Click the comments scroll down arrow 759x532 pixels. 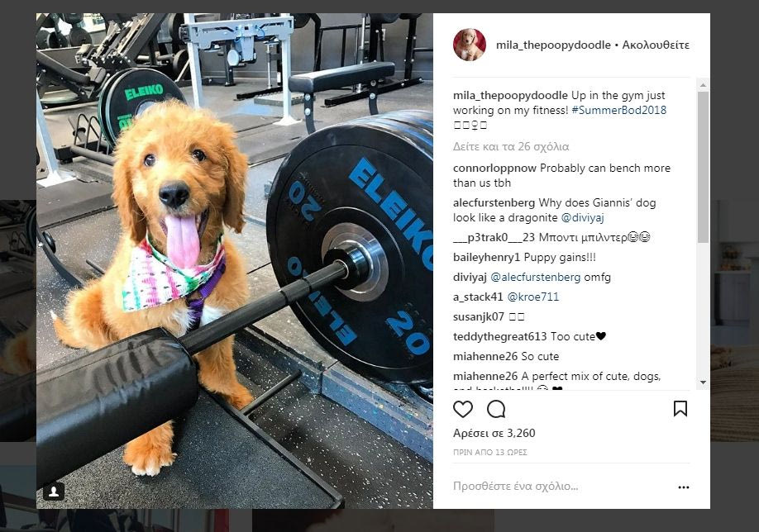pos(703,382)
